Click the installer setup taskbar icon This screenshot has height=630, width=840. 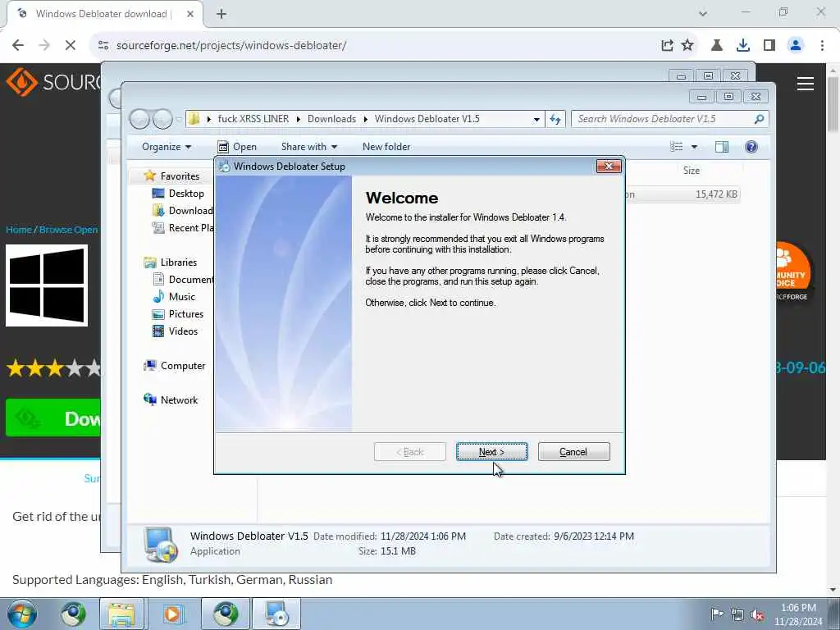pos(276,614)
